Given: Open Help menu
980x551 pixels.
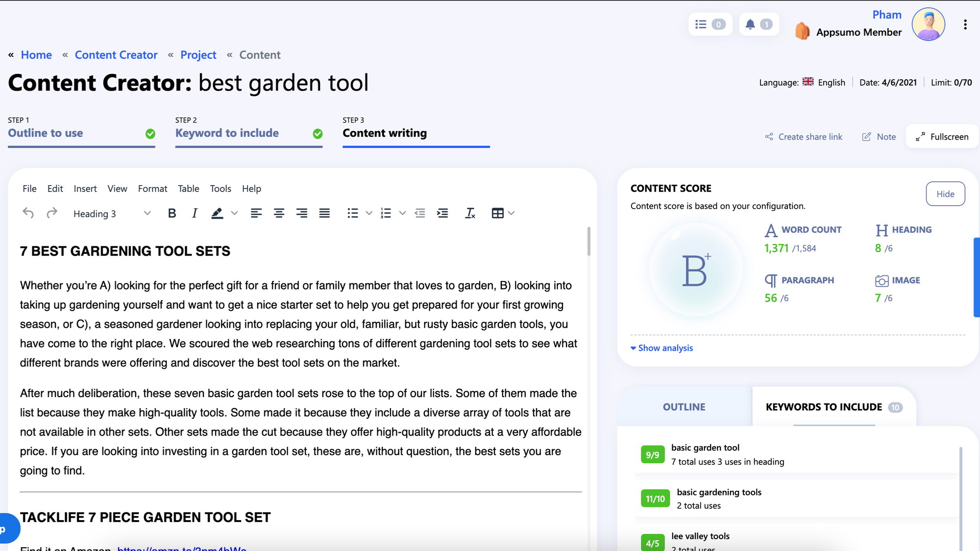Looking at the screenshot, I should pos(251,189).
